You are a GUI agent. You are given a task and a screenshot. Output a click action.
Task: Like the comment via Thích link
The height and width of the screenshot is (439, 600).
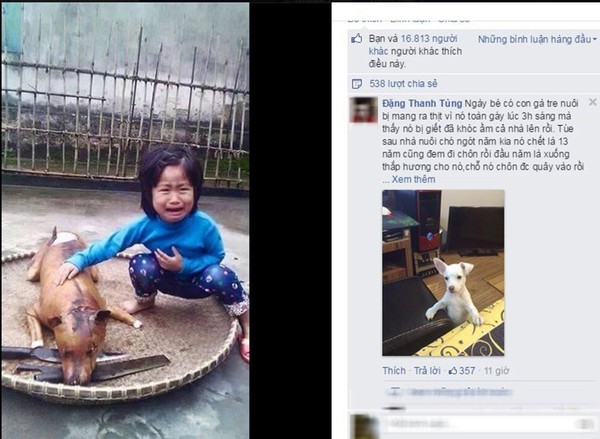[x=394, y=370]
